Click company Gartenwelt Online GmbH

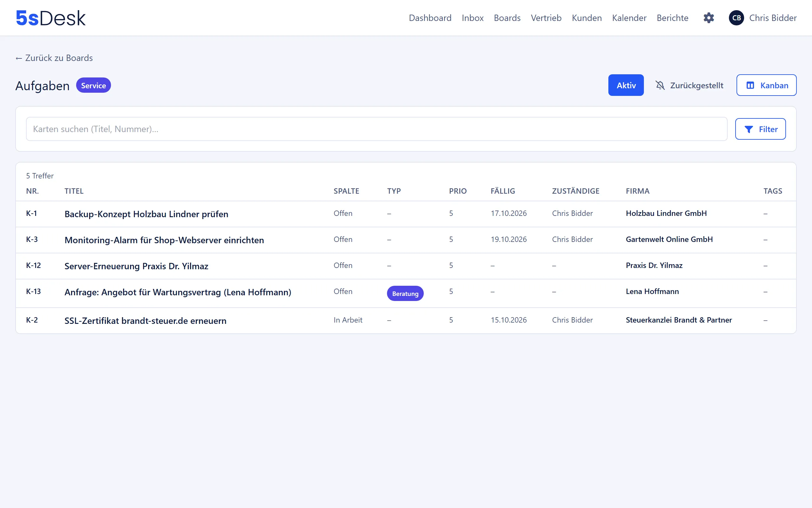[669, 239]
